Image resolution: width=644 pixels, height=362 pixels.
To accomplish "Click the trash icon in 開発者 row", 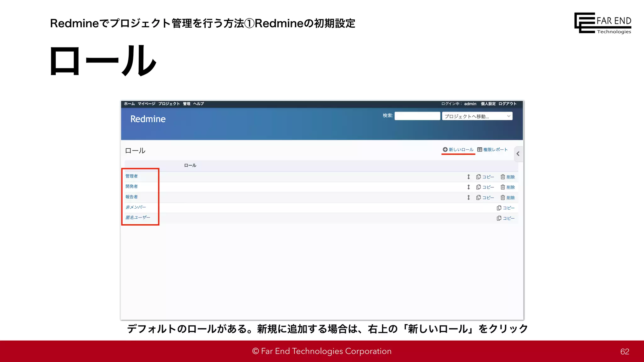I will (503, 187).
